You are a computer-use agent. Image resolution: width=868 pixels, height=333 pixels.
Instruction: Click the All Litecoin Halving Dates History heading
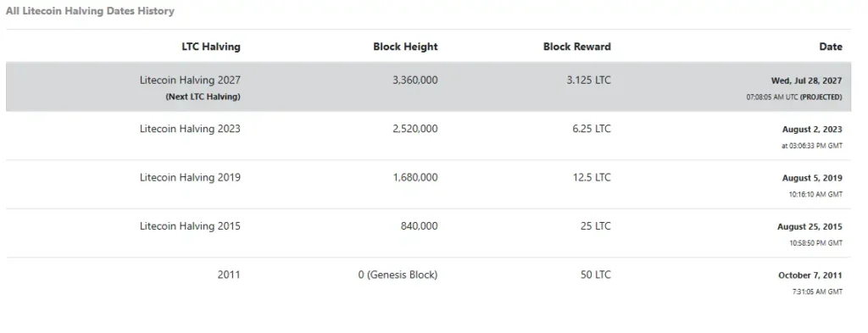[90, 11]
